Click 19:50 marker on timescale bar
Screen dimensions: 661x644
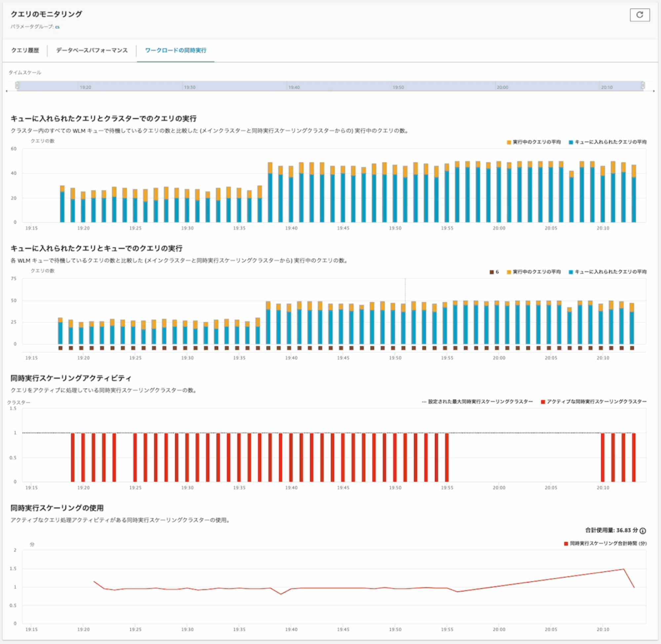[x=398, y=87]
